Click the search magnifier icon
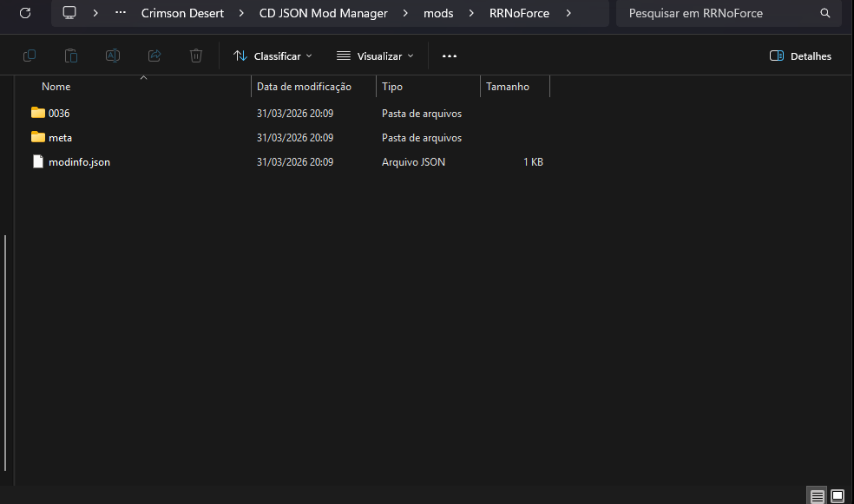This screenshot has width=854, height=504. (x=825, y=13)
